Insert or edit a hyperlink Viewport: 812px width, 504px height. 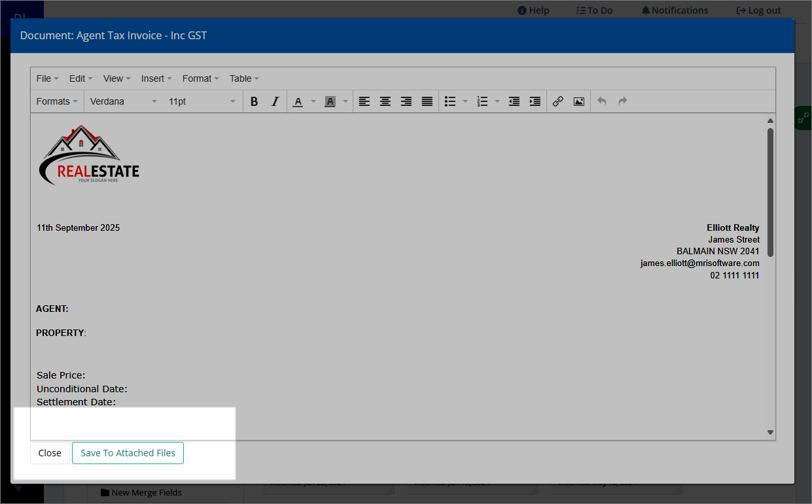(x=558, y=101)
